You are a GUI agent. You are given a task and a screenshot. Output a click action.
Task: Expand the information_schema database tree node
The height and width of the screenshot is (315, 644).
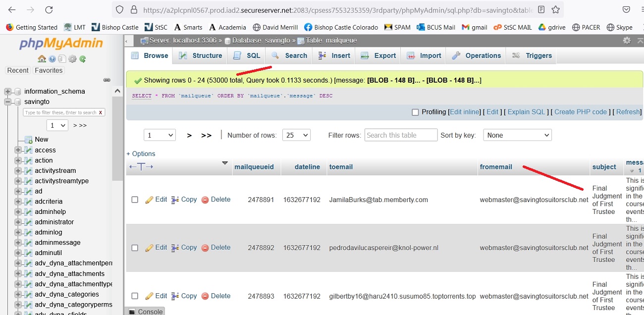pos(8,92)
